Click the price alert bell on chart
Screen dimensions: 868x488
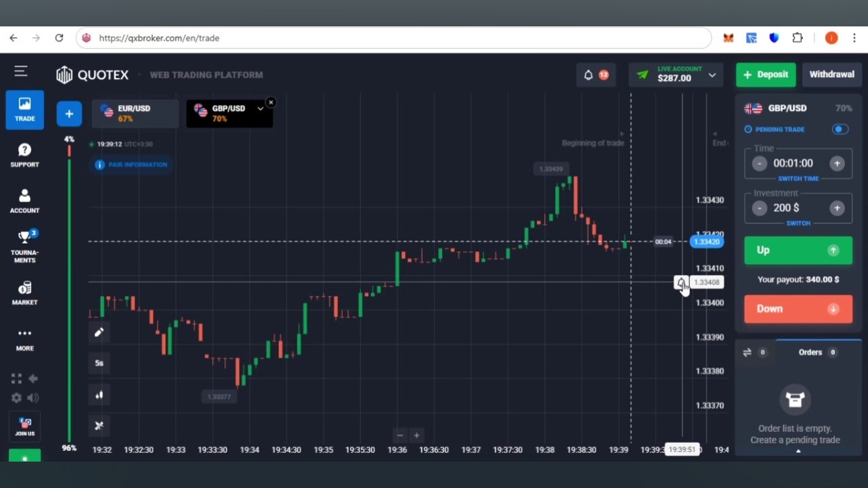click(681, 282)
